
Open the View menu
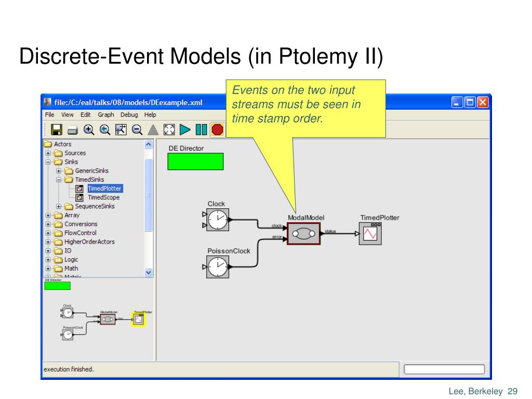point(67,115)
